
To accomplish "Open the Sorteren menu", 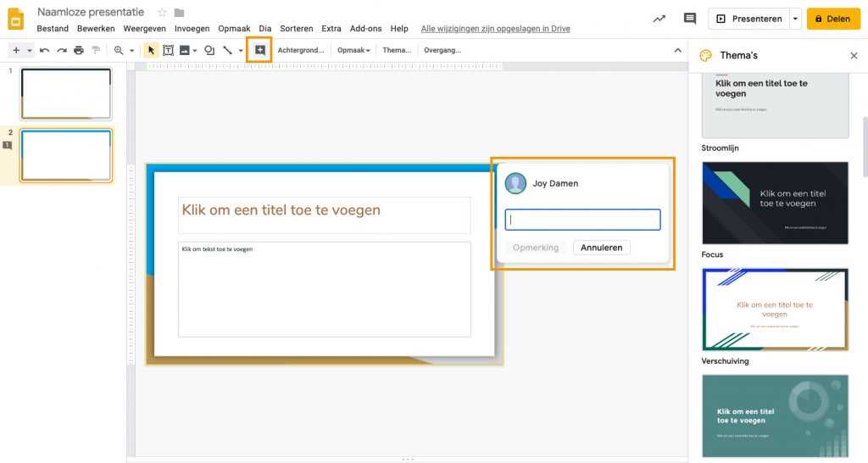I will pos(296,29).
